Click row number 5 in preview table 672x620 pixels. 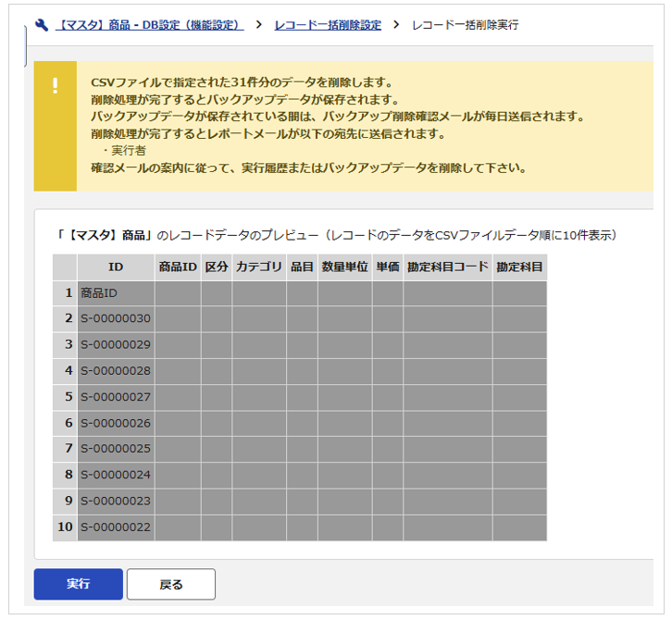point(65,397)
